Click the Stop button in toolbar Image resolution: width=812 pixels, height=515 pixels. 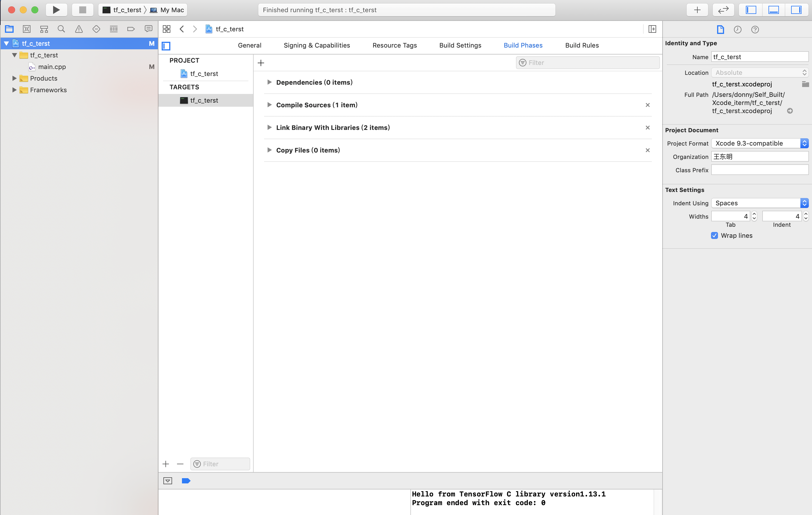pyautogui.click(x=83, y=10)
